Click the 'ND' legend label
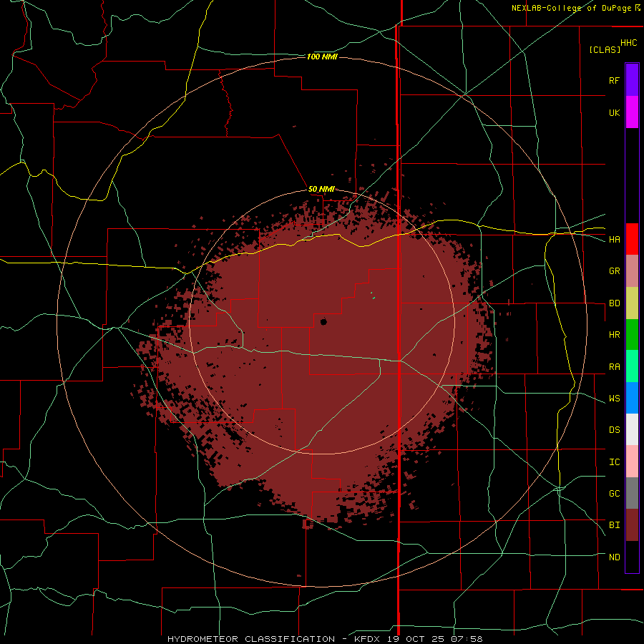This screenshot has height=644, width=644. [x=614, y=557]
